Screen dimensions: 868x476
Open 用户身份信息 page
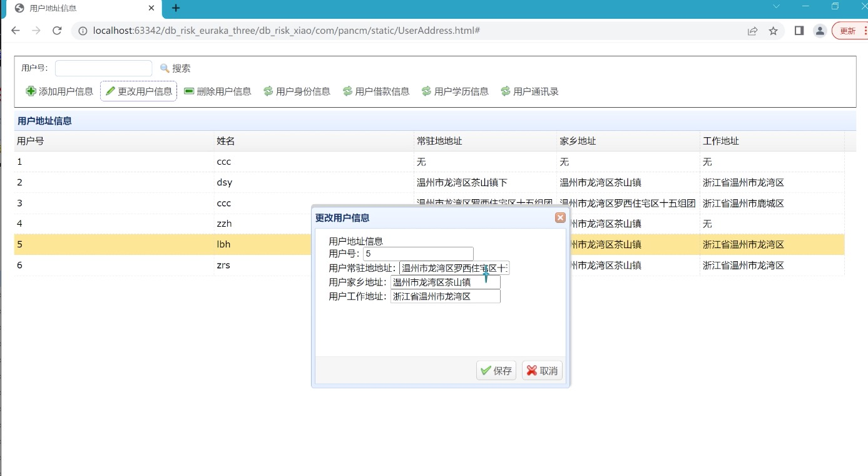tap(297, 91)
